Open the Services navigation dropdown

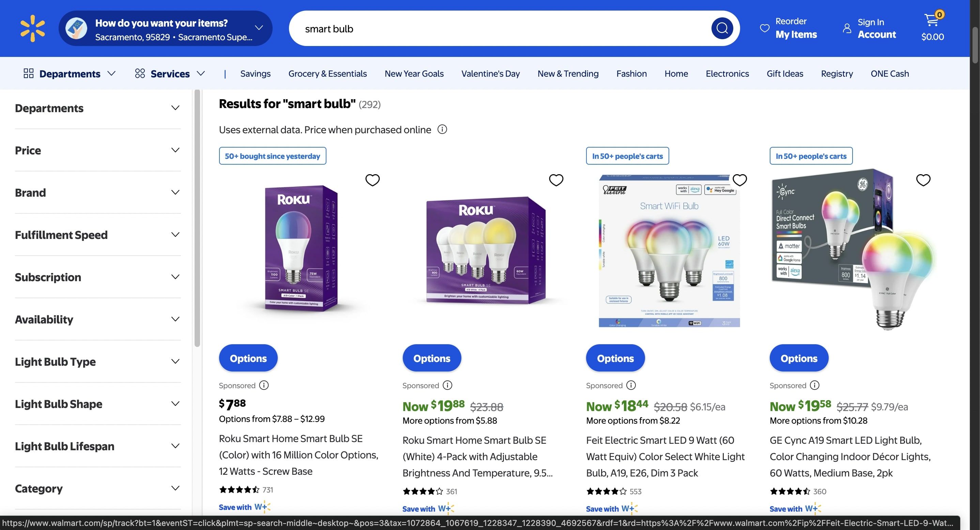pos(170,73)
